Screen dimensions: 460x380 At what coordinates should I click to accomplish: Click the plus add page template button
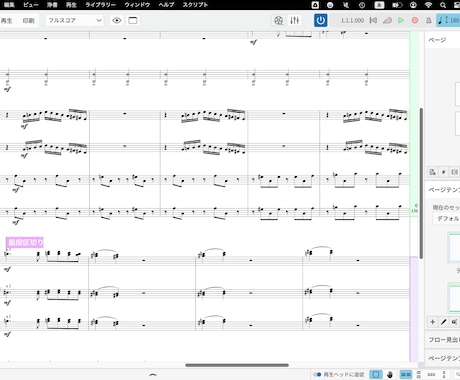tap(433, 322)
